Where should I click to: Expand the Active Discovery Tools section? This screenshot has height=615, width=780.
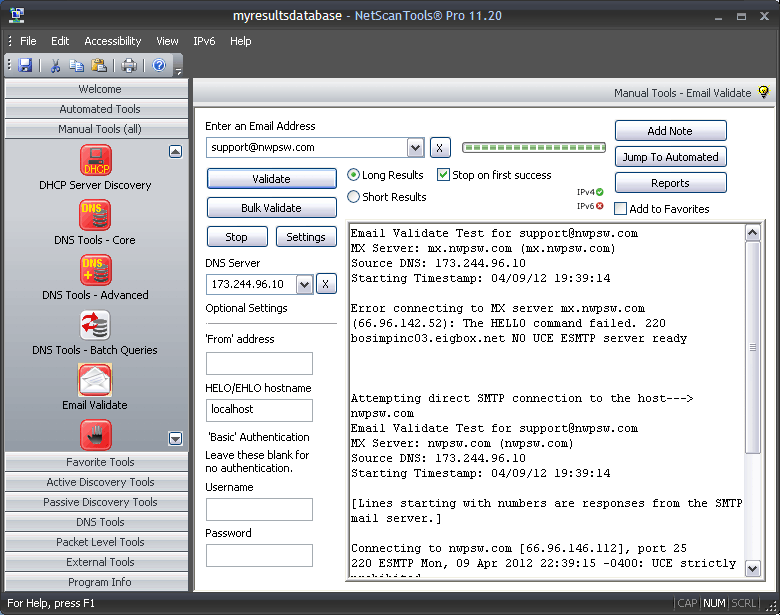97,482
